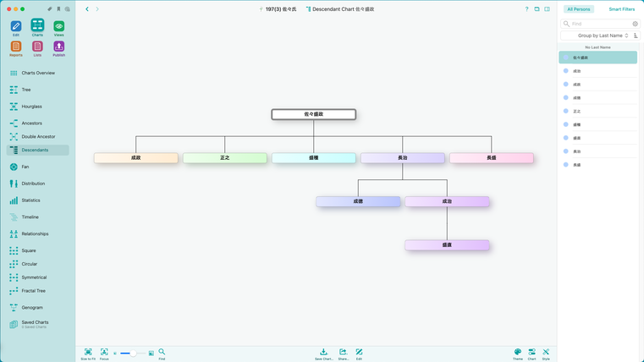Select the Descendants chart type
The image size is (644, 362).
(38, 151)
